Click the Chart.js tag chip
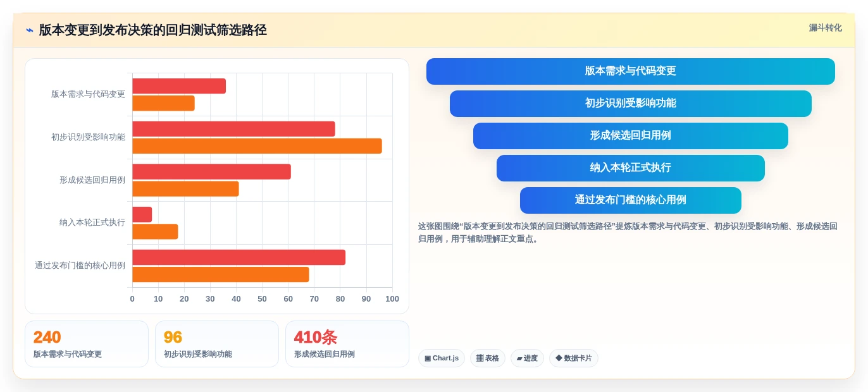The height and width of the screenshot is (392, 868). tap(442, 358)
